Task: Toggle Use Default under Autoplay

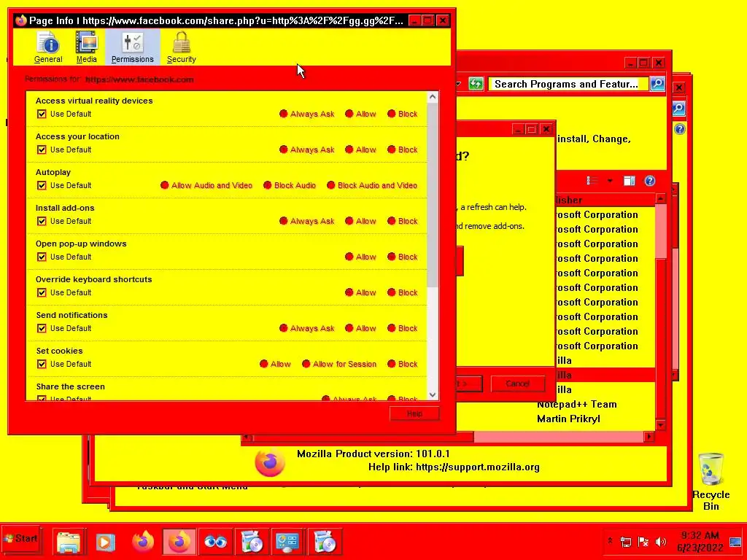Action: click(42, 185)
